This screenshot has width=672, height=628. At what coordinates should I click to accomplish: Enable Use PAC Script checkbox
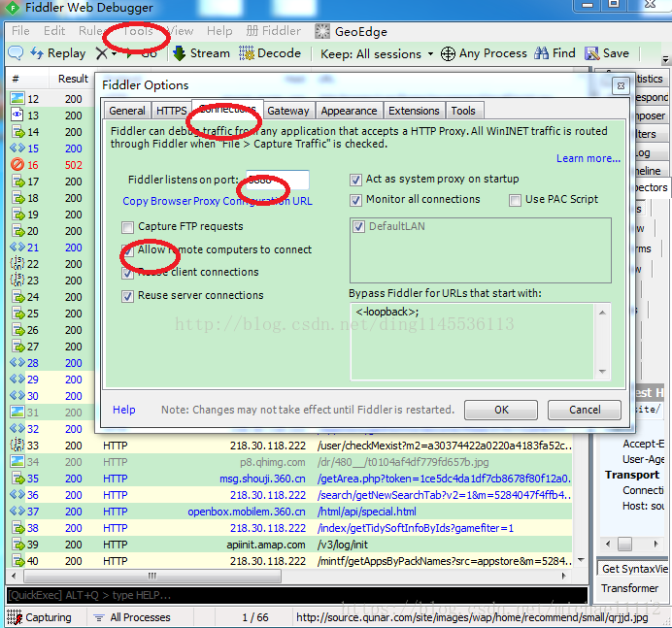(515, 200)
